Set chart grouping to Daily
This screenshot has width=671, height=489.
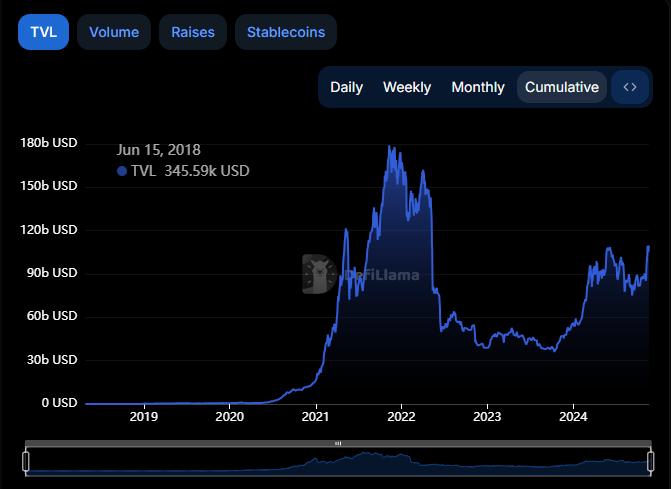(x=346, y=87)
